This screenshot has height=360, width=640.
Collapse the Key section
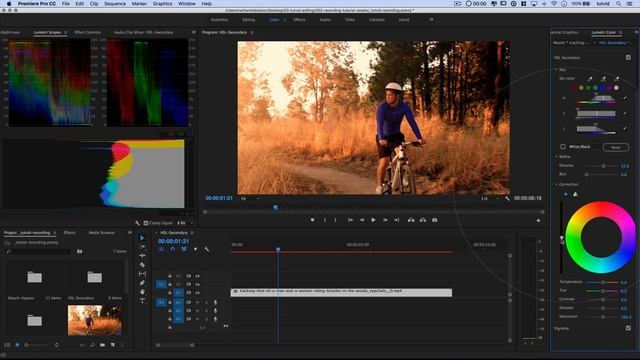556,70
